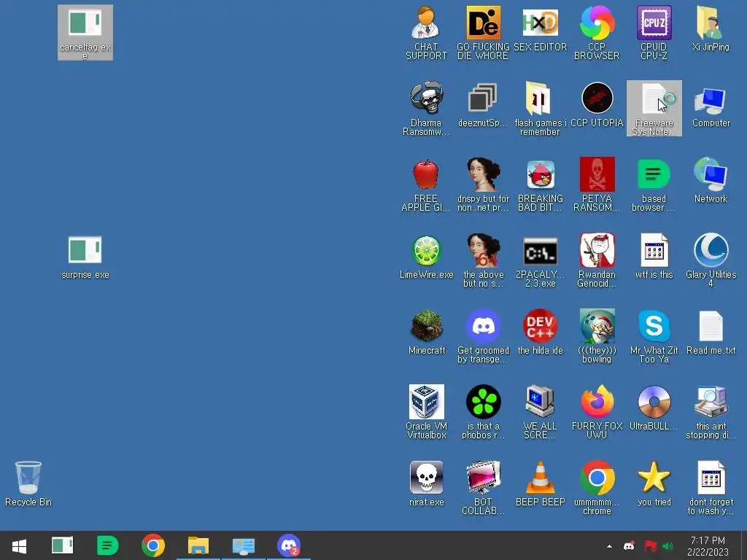This screenshot has height=560, width=747.
Task: Select the BOT COLLAB... monitor icon
Action: 483,487
